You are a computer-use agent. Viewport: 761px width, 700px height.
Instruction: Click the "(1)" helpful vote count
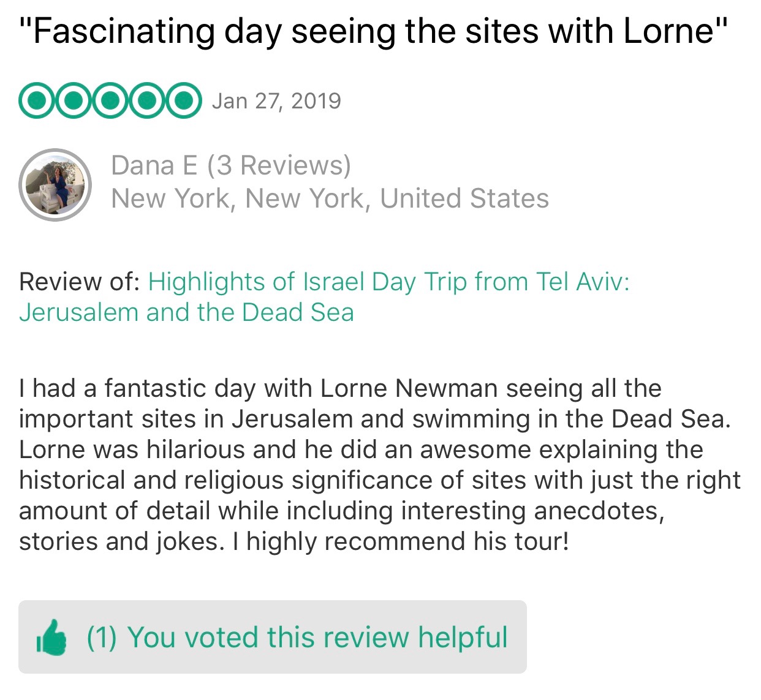pyautogui.click(x=102, y=638)
